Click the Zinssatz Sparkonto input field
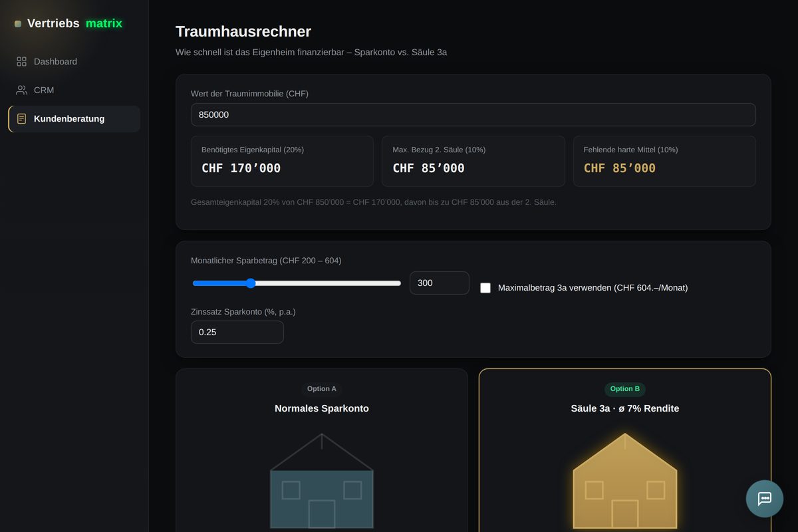Screen dimensions: 798x532 [x=237, y=332]
